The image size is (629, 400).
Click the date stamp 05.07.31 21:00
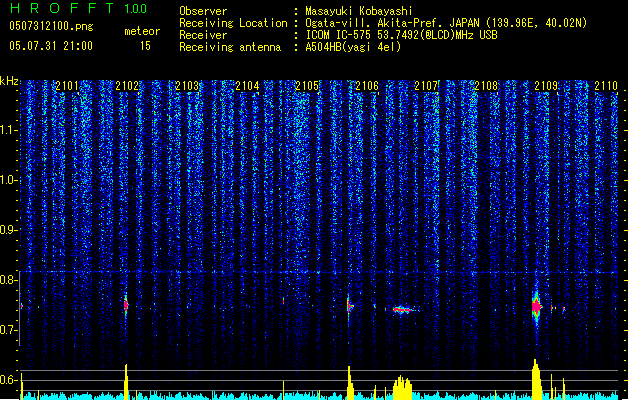click(x=51, y=46)
